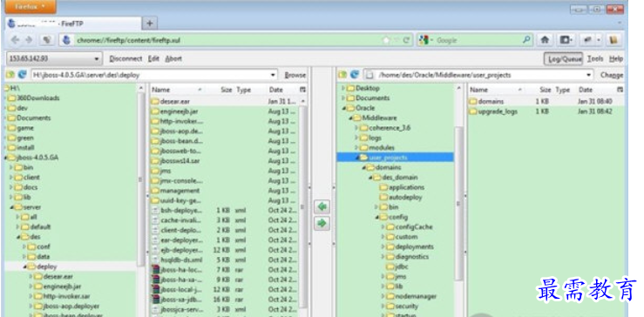This screenshot has height=317, width=644.
Task: Open the remote file list column picker icon
Action: tap(620, 89)
